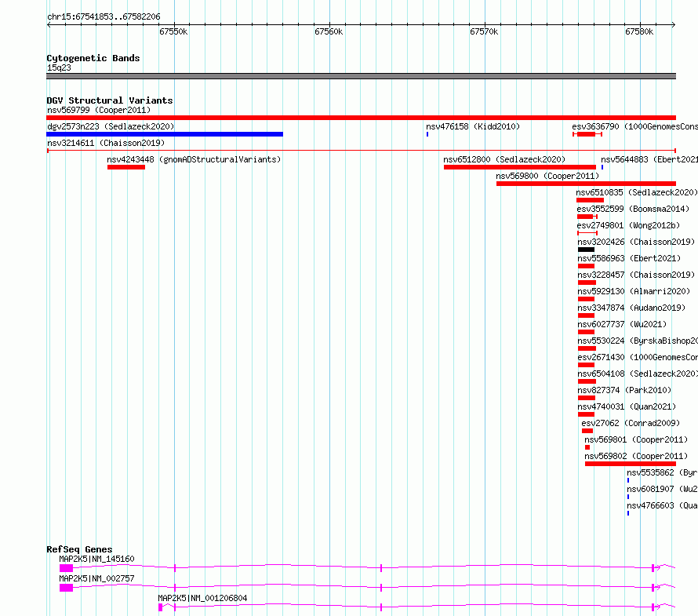Click the right arrow of the ruler

pyautogui.click(x=674, y=25)
